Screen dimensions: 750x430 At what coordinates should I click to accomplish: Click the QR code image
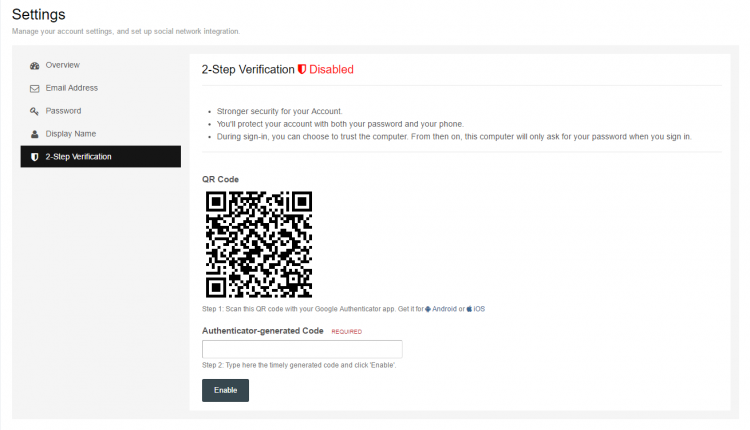[259, 244]
